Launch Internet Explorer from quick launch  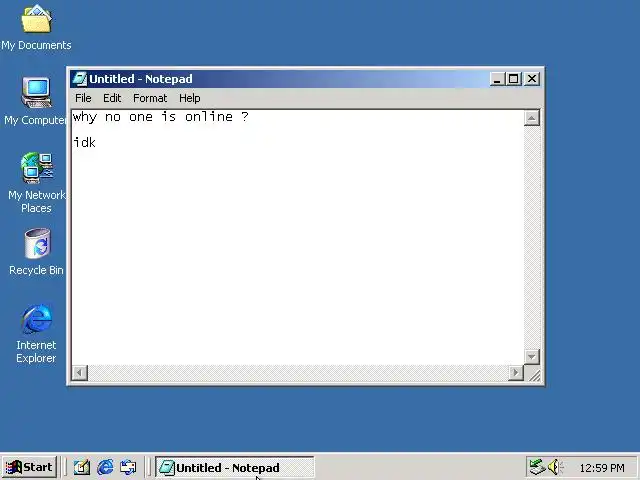(x=105, y=467)
